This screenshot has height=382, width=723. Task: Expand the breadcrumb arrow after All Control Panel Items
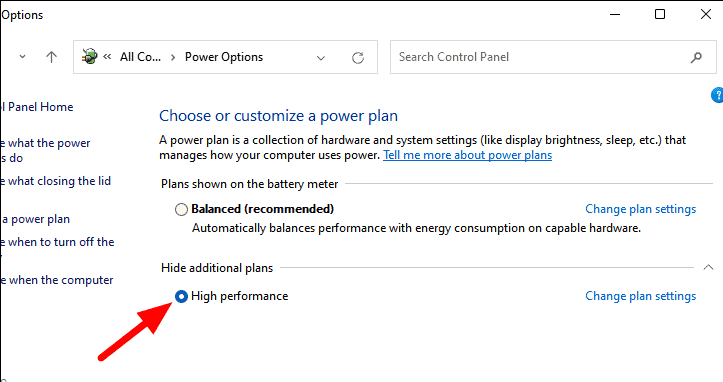coord(173,57)
